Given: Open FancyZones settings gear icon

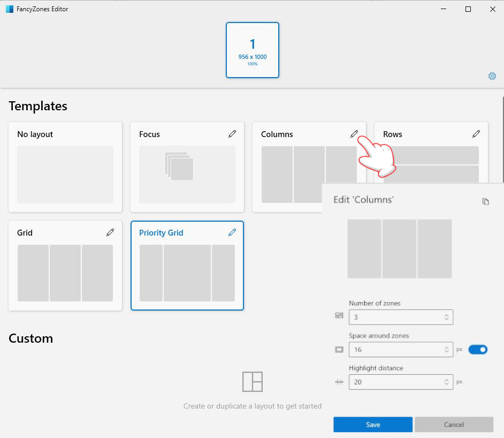Looking at the screenshot, I should [492, 76].
